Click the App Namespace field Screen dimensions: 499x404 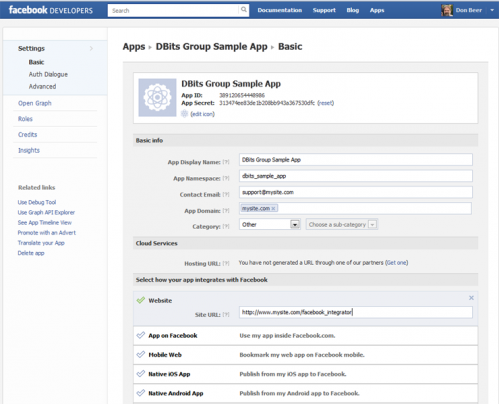pyautogui.click(x=356, y=176)
